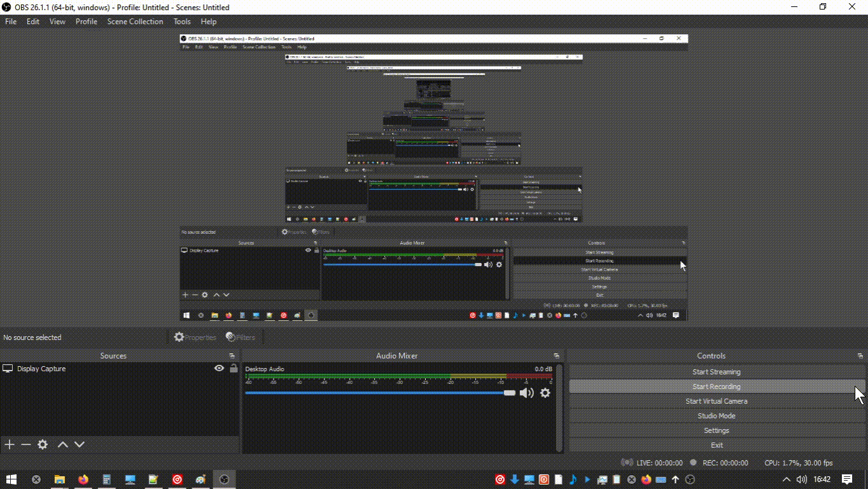Start the Virtual Camera
The height and width of the screenshot is (489, 868).
[x=717, y=401]
